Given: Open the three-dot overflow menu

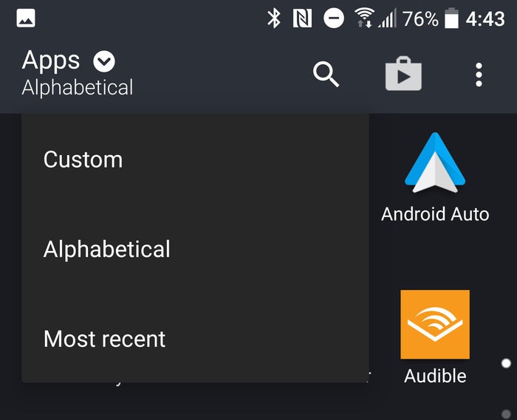Looking at the screenshot, I should click(479, 75).
